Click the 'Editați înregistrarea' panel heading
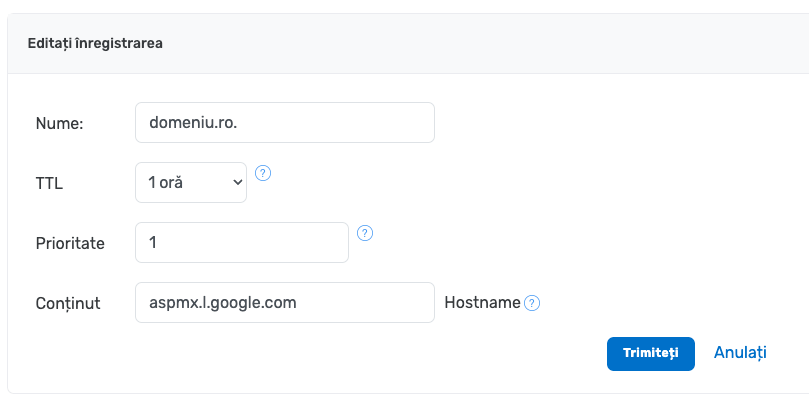 click(x=95, y=43)
